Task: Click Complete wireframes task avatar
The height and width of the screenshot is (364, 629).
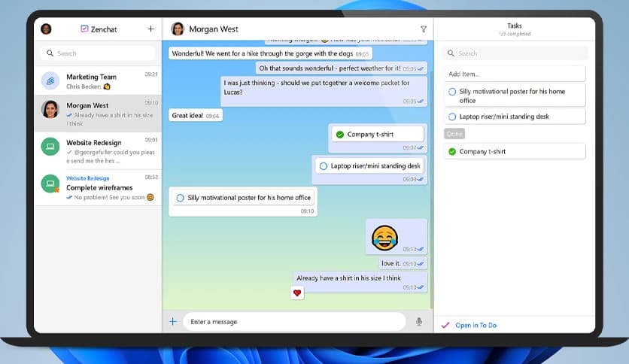Action: [50, 184]
